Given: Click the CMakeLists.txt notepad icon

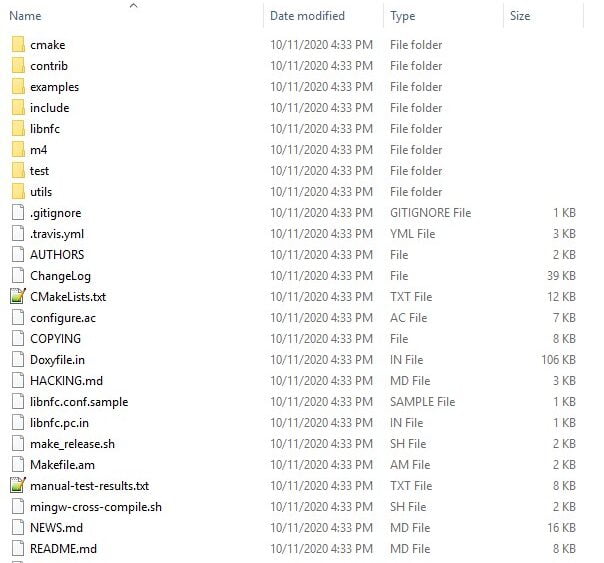Looking at the screenshot, I should (x=18, y=297).
